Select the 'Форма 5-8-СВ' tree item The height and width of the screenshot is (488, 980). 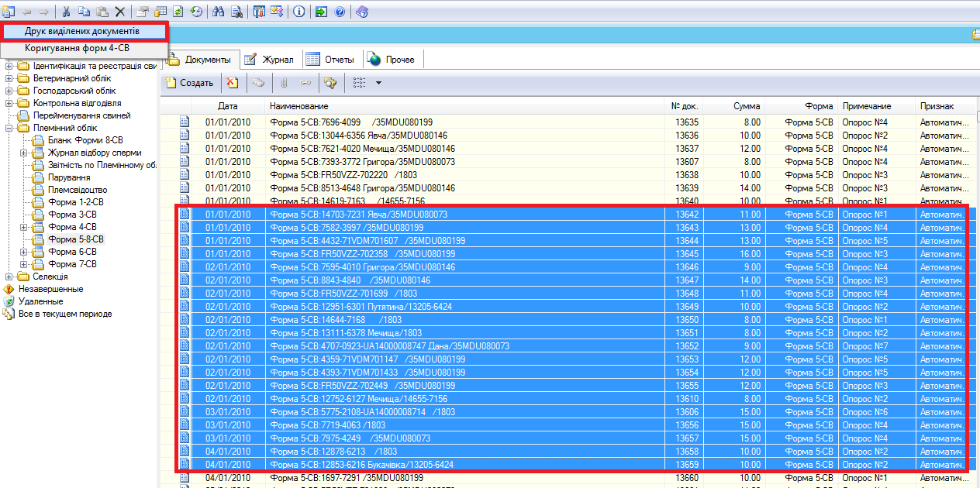75,239
